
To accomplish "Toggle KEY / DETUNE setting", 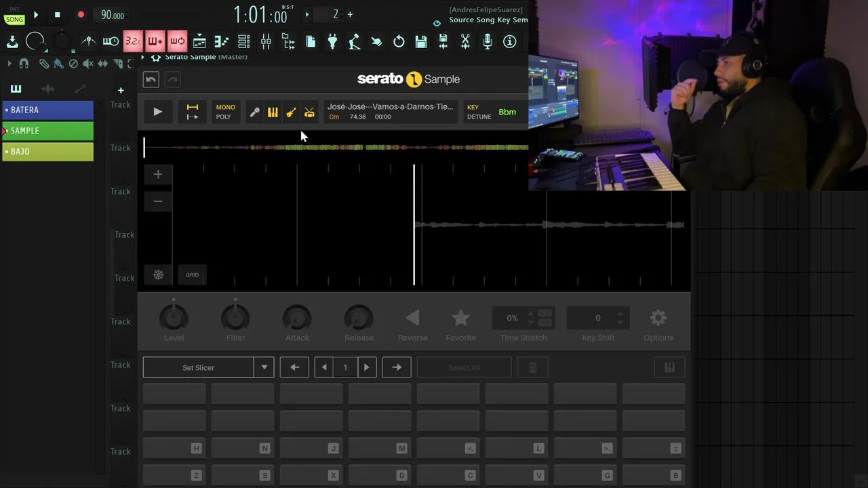I will 479,112.
